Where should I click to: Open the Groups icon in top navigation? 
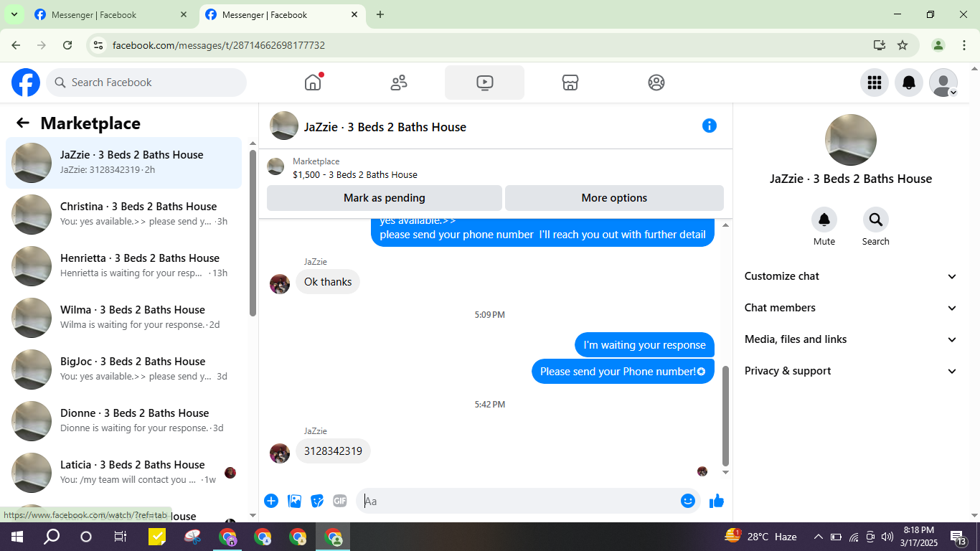coord(656,83)
